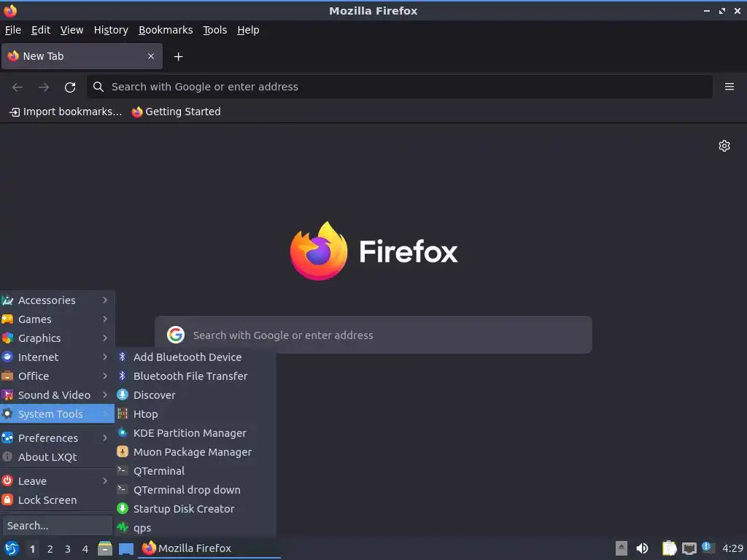Go forward with the right arrow icon
747x560 pixels.
coord(44,87)
